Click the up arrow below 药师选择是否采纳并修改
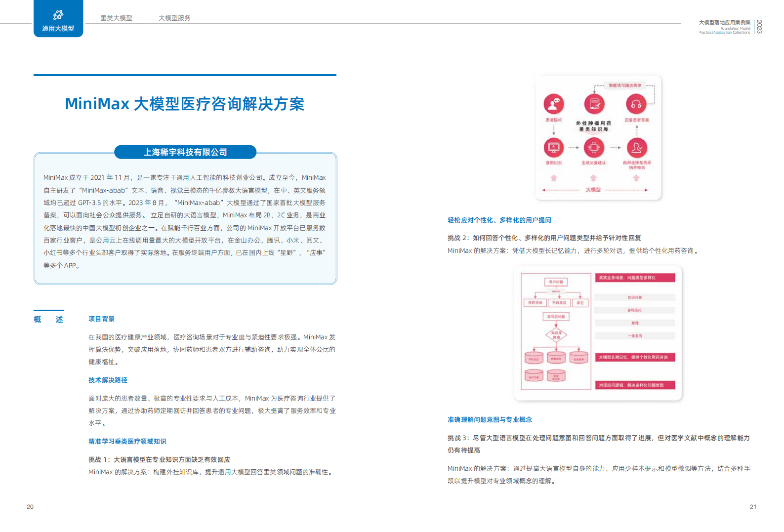 click(636, 178)
